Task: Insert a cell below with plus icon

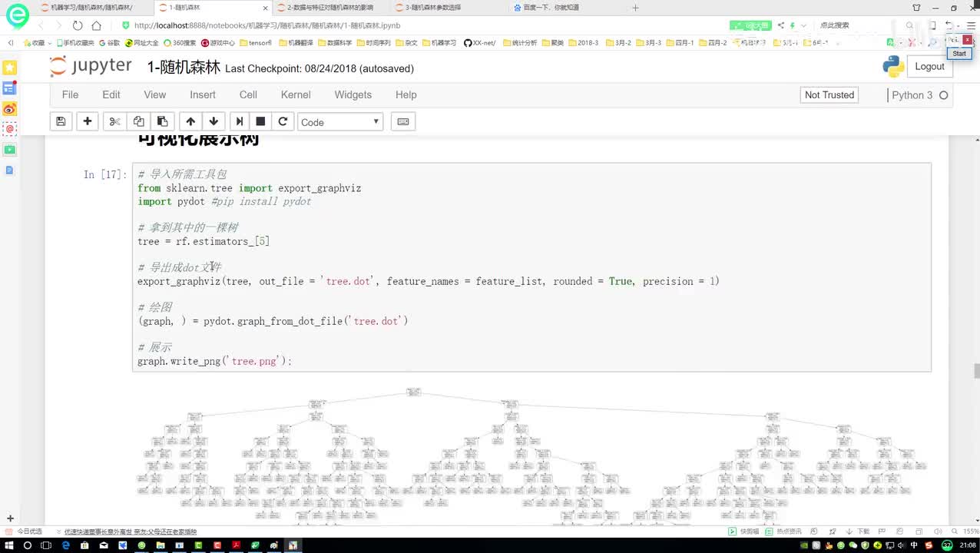Action: click(x=88, y=121)
